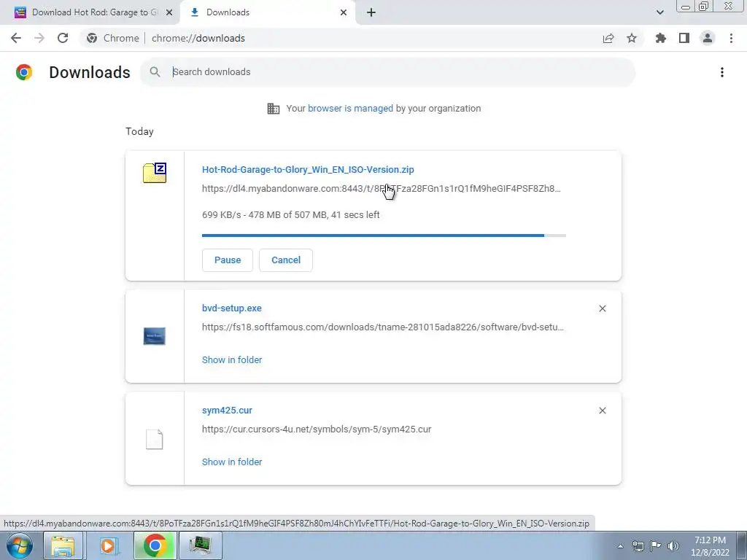Cancel the Hot Rod download
The image size is (747, 560).
286,260
